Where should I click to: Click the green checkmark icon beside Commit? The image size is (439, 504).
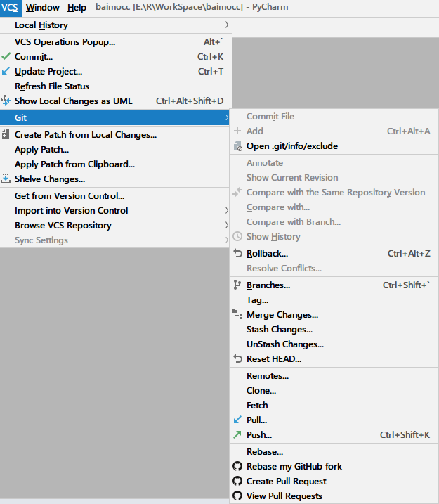point(6,56)
